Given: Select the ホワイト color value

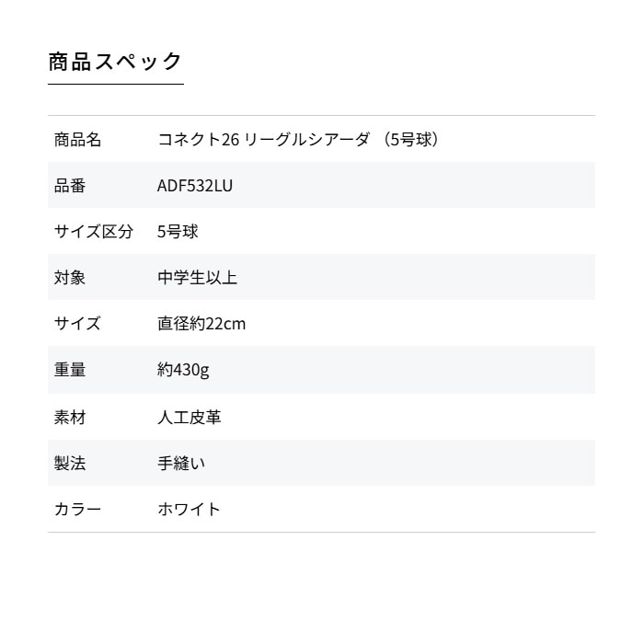Looking at the screenshot, I should click(189, 510).
